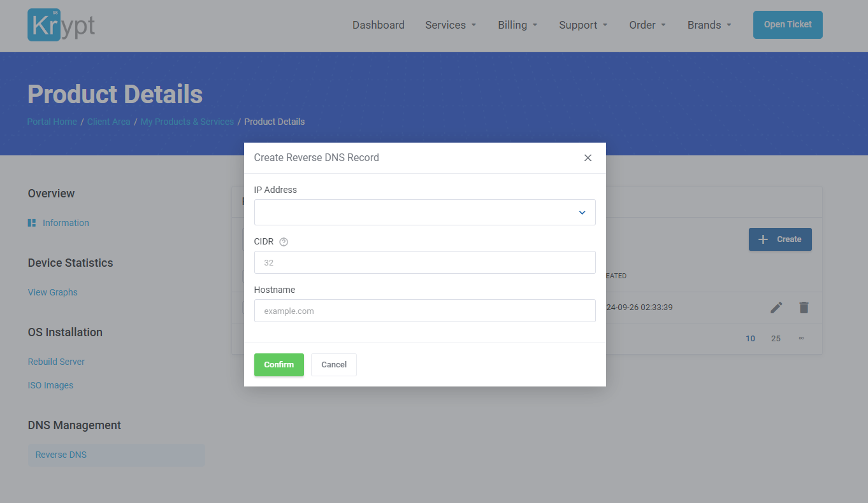Focus the CIDR input field
This screenshot has width=868, height=503.
click(x=424, y=262)
